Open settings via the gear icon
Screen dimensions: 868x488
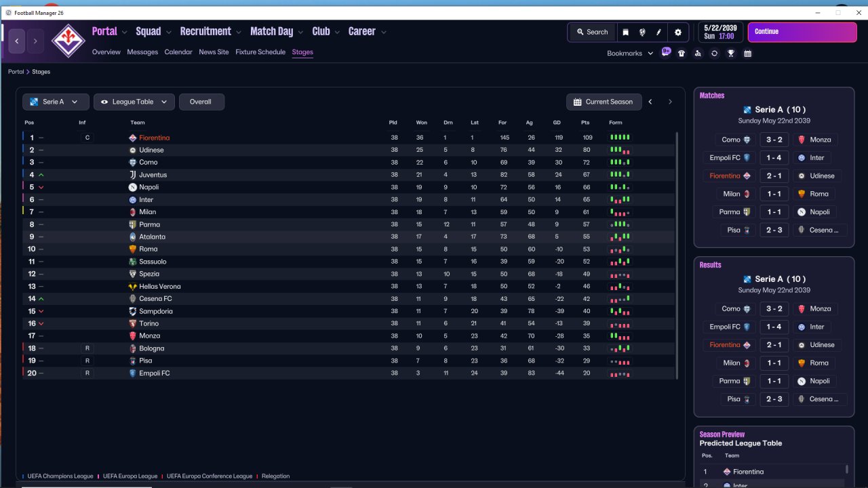[x=678, y=32]
